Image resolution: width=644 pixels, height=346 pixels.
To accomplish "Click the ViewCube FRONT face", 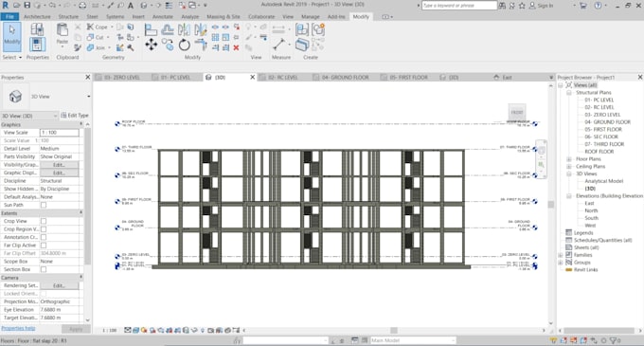I will point(517,112).
